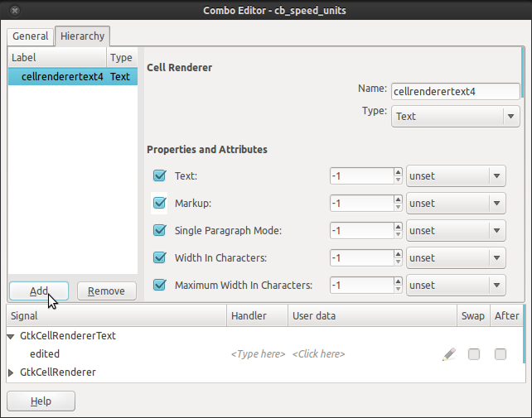Click the Remove button
532x418 pixels.
click(106, 291)
